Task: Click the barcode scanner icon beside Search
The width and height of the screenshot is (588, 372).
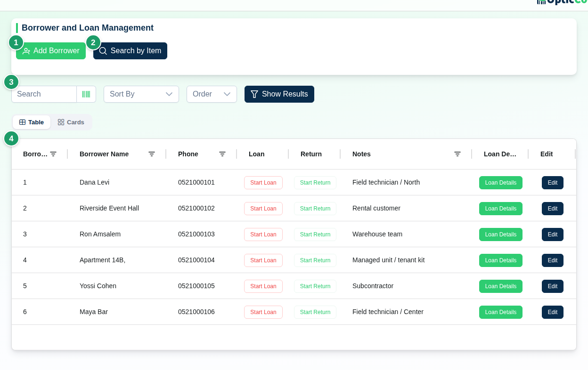Action: click(86, 94)
